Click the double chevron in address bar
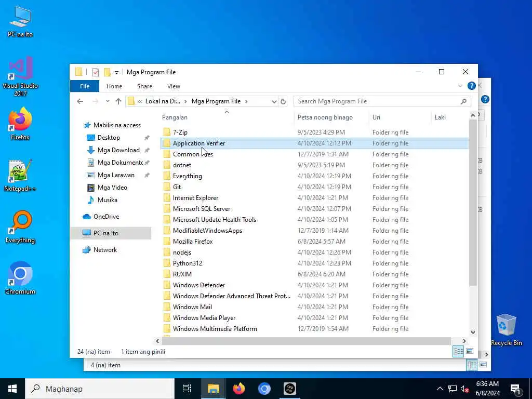This screenshot has height=399, width=532. pyautogui.click(x=140, y=101)
